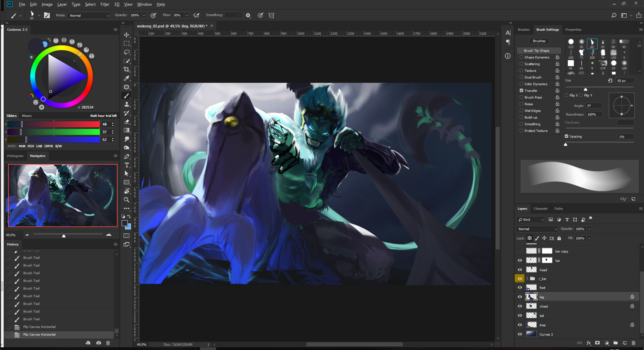This screenshot has height=350, width=644.
Task: Select the Path Selection tool
Action: pos(126,174)
